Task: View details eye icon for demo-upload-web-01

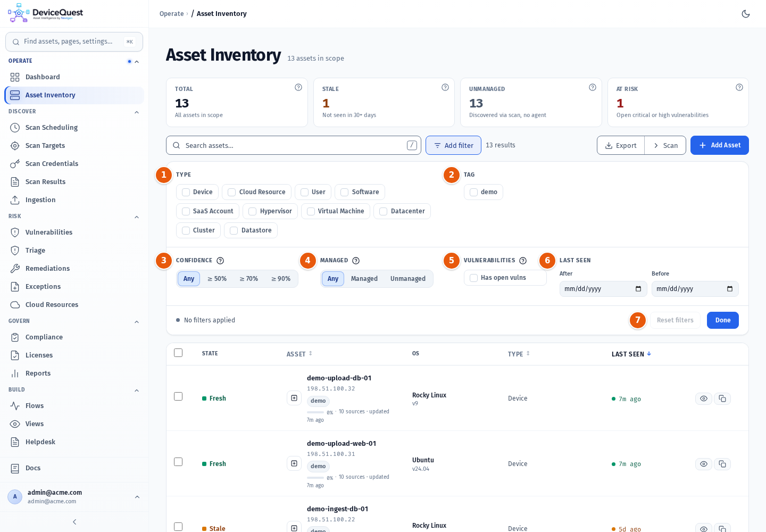Action: tap(704, 464)
